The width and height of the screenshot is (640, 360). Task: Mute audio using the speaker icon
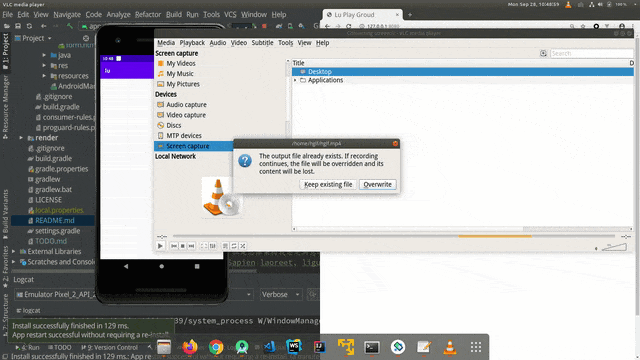pos(596,248)
